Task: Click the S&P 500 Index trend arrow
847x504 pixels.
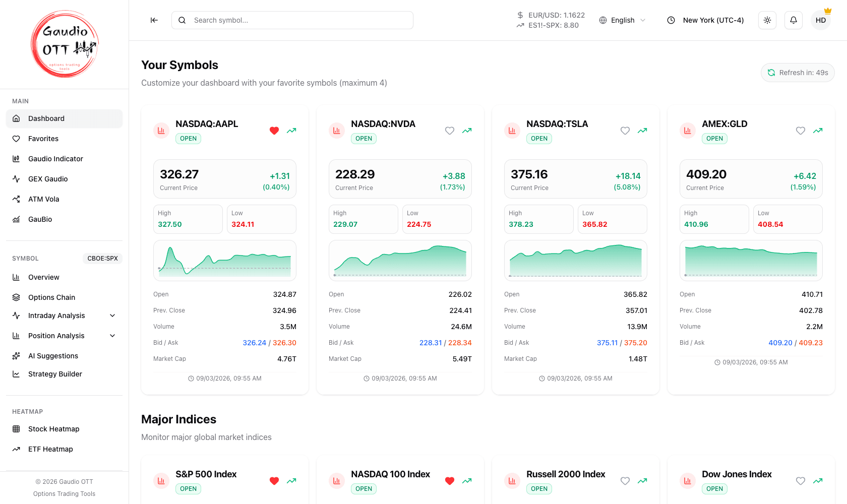Action: [291, 481]
